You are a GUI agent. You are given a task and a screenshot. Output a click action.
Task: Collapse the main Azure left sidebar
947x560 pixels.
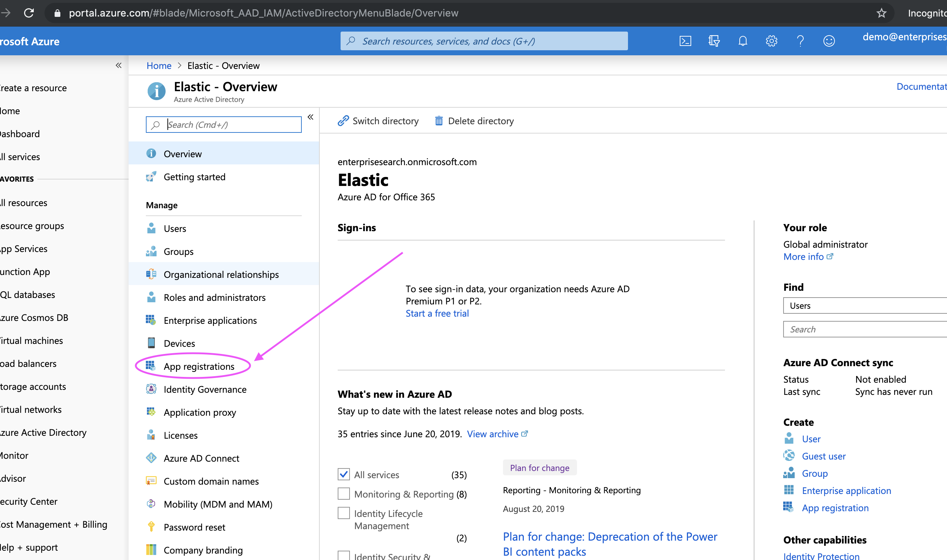(119, 65)
